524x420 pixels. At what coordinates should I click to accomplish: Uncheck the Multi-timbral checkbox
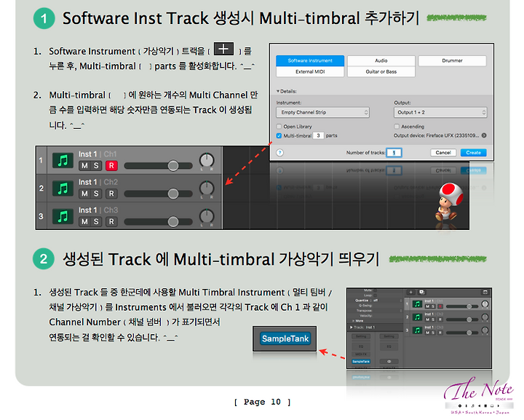coord(279,135)
